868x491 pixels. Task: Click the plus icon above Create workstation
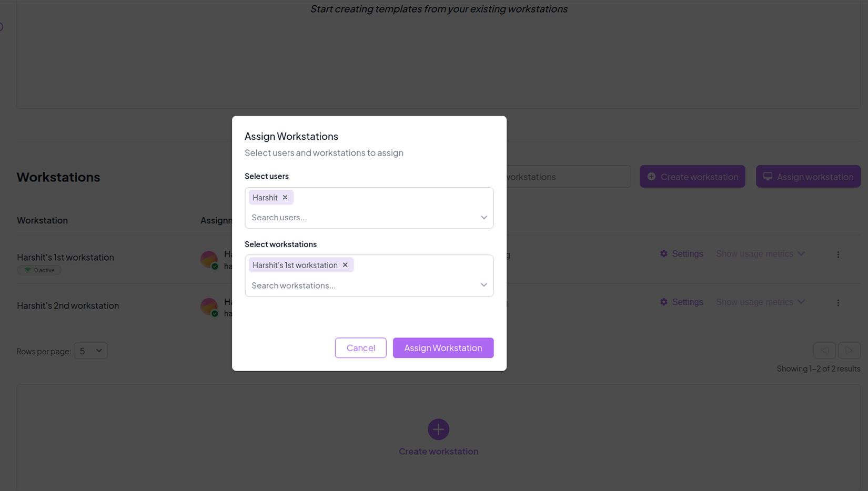(x=438, y=429)
